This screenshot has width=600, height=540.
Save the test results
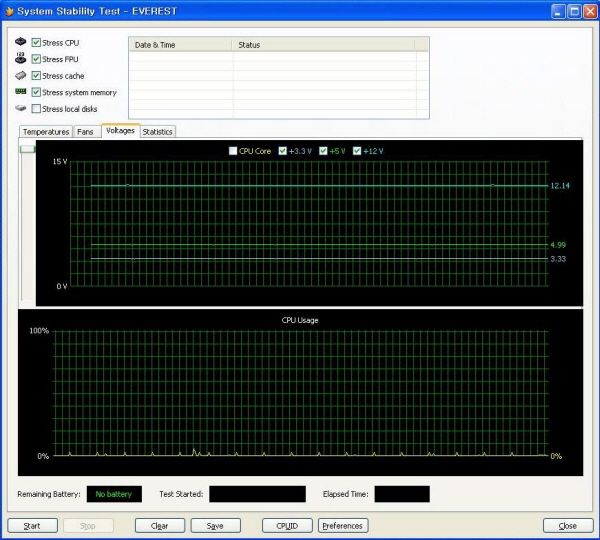point(215,526)
